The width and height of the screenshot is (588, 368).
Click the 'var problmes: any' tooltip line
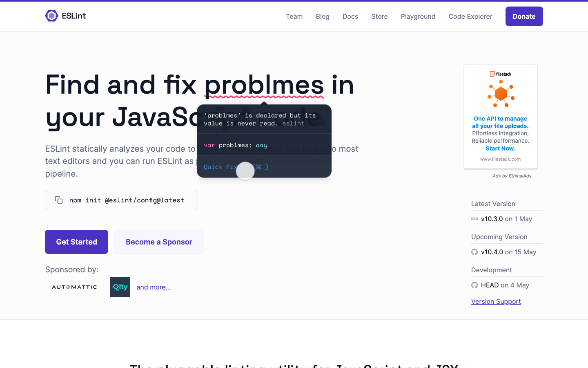236,145
